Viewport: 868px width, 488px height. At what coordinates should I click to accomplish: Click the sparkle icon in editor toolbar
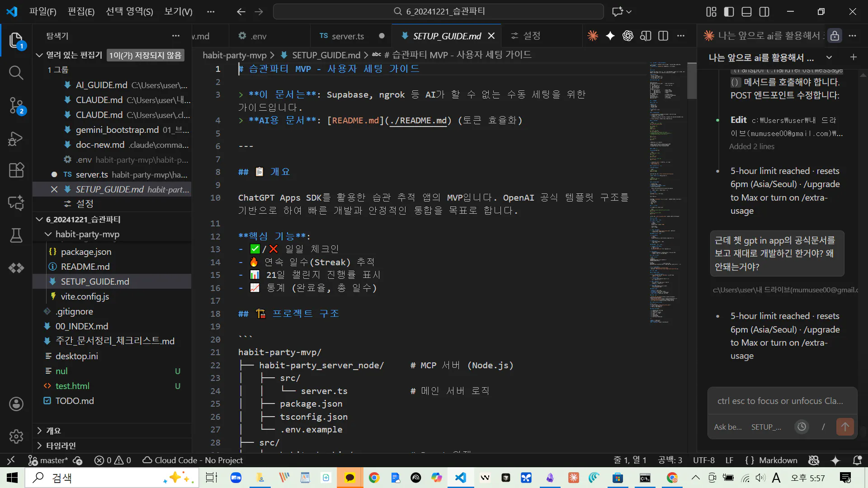pyautogui.click(x=610, y=36)
